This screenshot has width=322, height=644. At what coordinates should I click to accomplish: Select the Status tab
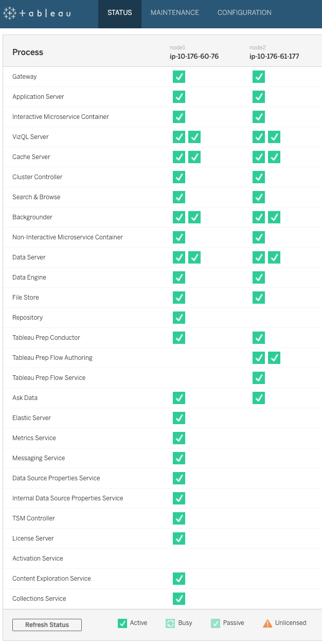click(x=120, y=13)
